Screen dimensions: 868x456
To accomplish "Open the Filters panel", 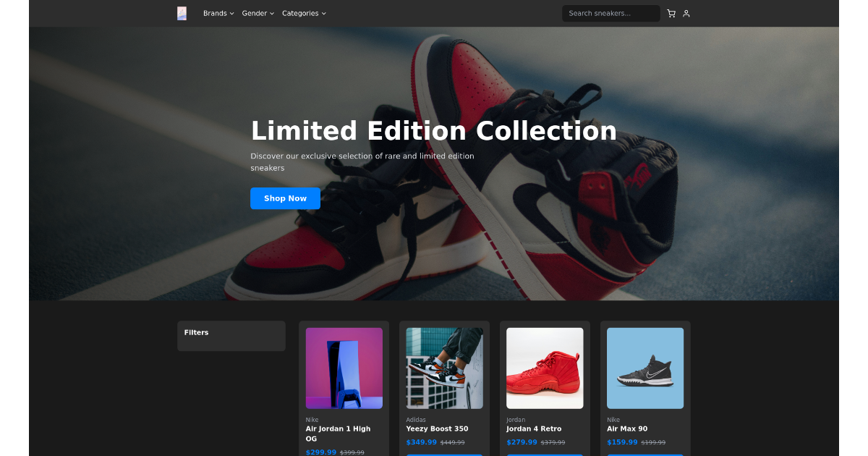I will pos(231,335).
